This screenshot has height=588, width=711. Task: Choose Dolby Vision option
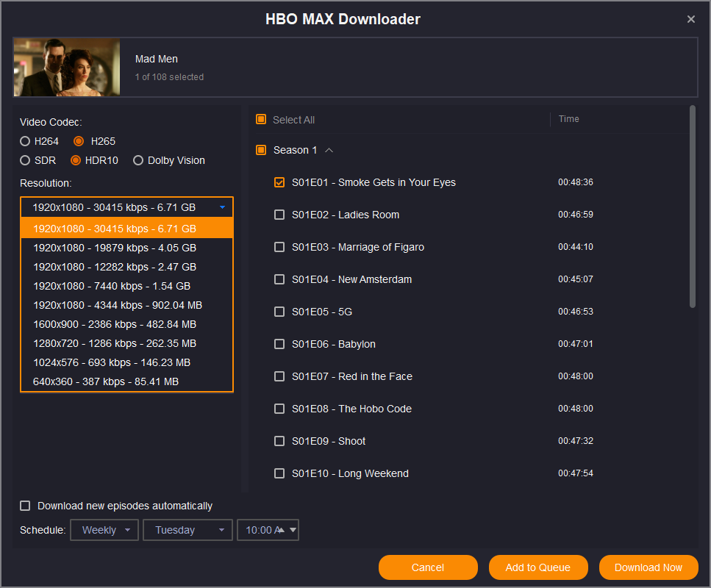[138, 160]
